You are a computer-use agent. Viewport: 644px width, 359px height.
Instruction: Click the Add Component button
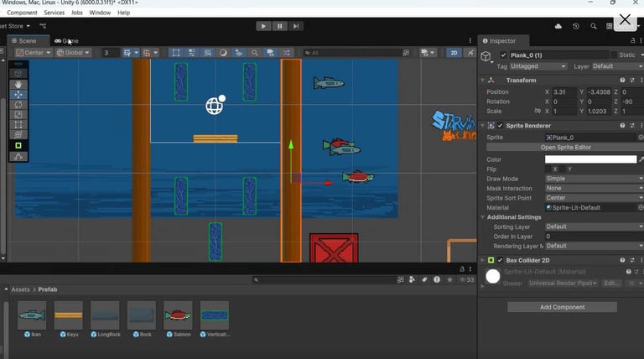[x=562, y=307]
